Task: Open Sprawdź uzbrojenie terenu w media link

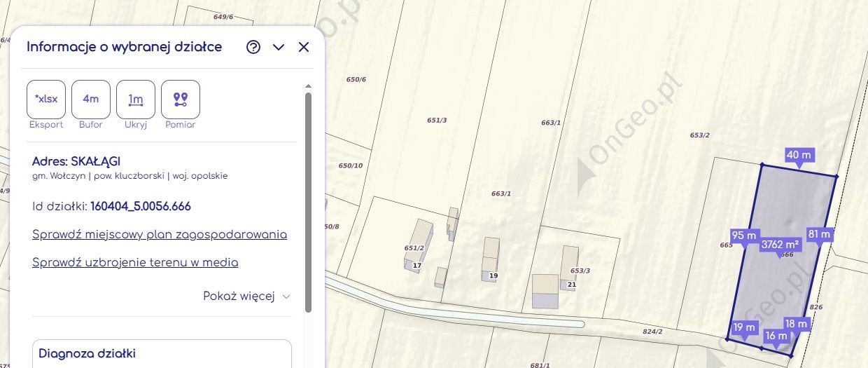Action: 135,262
